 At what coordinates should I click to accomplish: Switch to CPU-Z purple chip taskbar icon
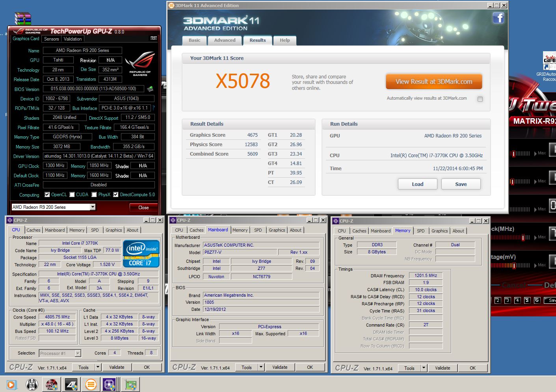110,385
